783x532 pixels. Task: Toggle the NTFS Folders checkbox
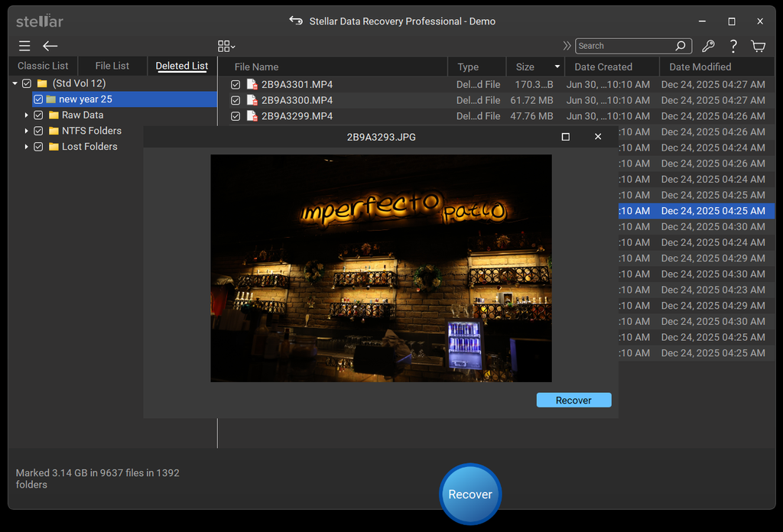coord(38,131)
